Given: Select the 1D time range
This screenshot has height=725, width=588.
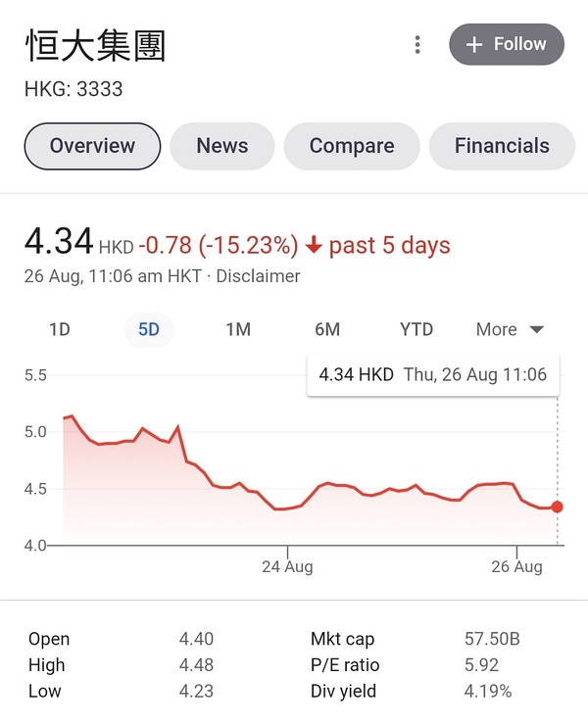Looking at the screenshot, I should click(x=60, y=329).
